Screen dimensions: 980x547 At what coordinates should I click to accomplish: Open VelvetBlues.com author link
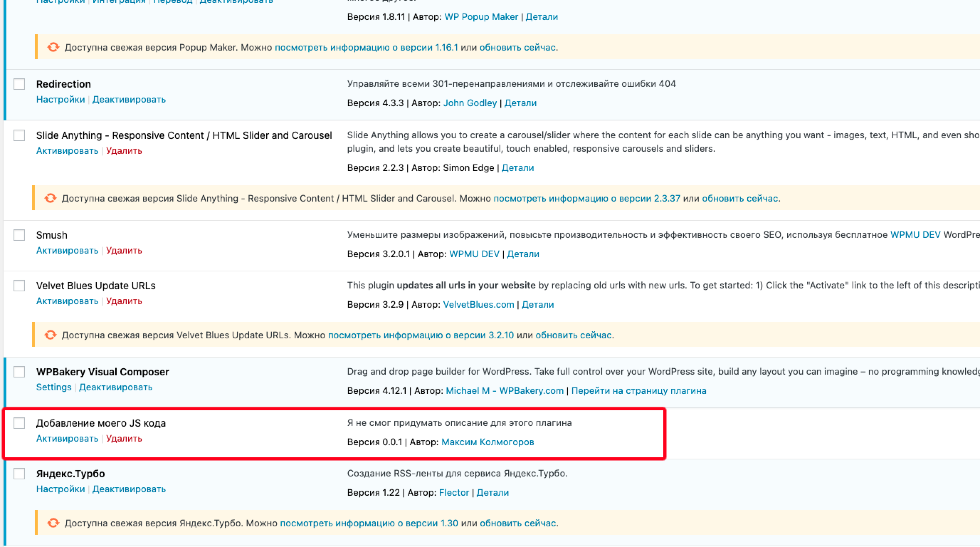479,304
